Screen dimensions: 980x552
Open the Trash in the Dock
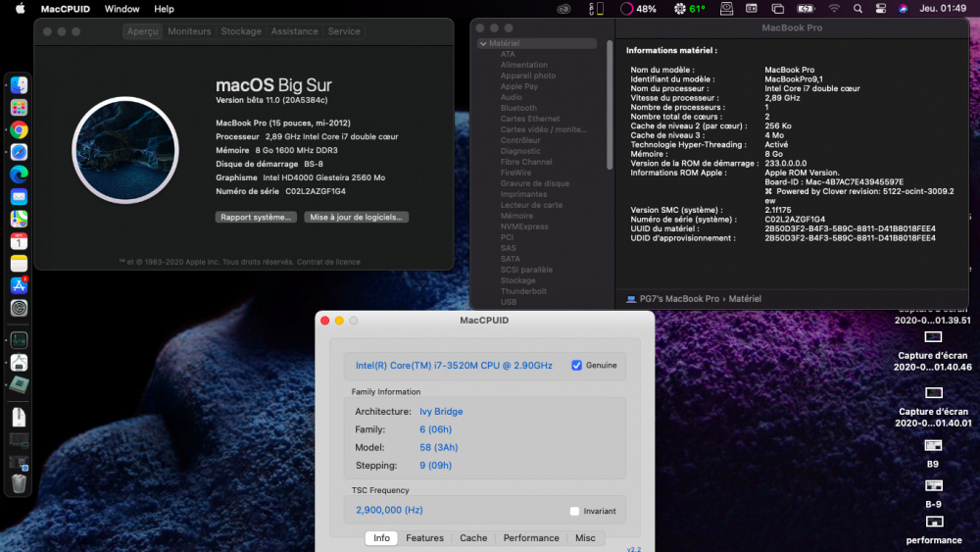19,483
